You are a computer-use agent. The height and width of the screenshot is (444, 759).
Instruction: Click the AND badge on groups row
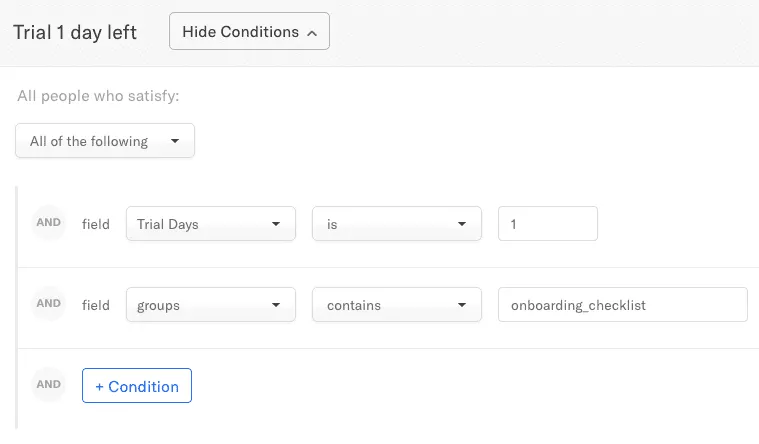point(49,304)
